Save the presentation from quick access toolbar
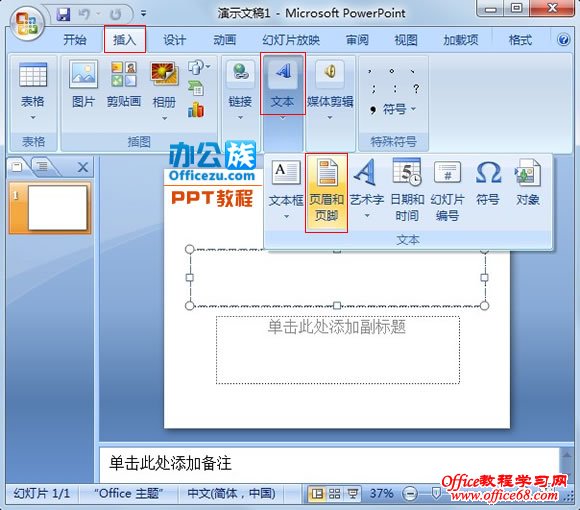 click(x=64, y=14)
